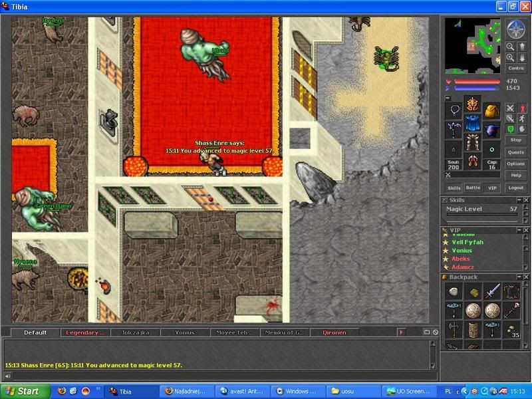The height and width of the screenshot is (399, 532).
Task: Select the double axe in backpack
Action: (454, 330)
